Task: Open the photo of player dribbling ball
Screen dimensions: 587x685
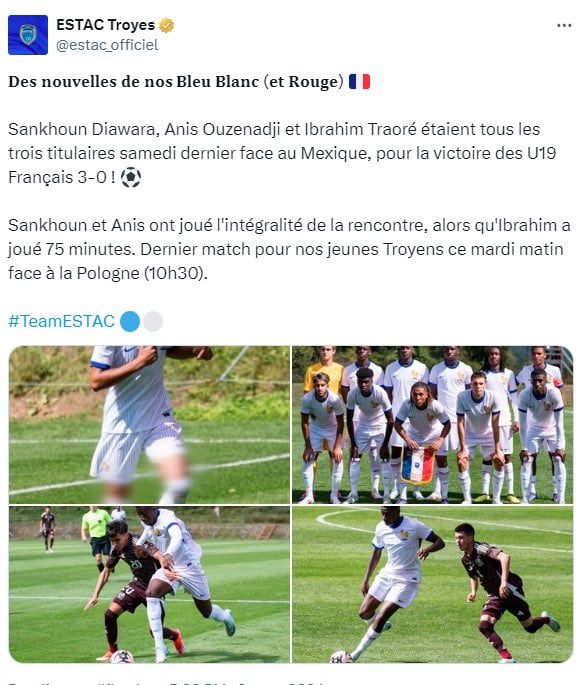Action: point(432,585)
